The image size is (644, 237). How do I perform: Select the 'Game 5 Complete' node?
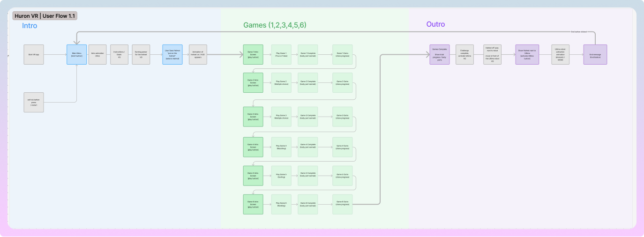[308, 176]
